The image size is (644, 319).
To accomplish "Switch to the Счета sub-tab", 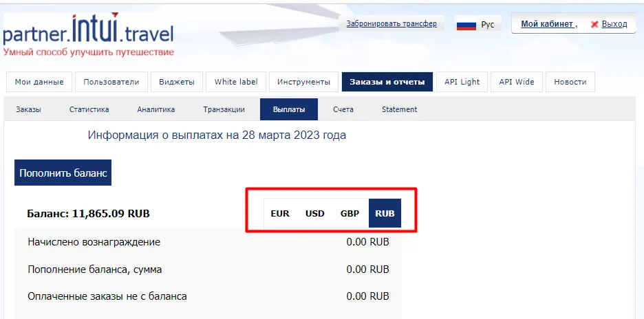I will coord(343,109).
